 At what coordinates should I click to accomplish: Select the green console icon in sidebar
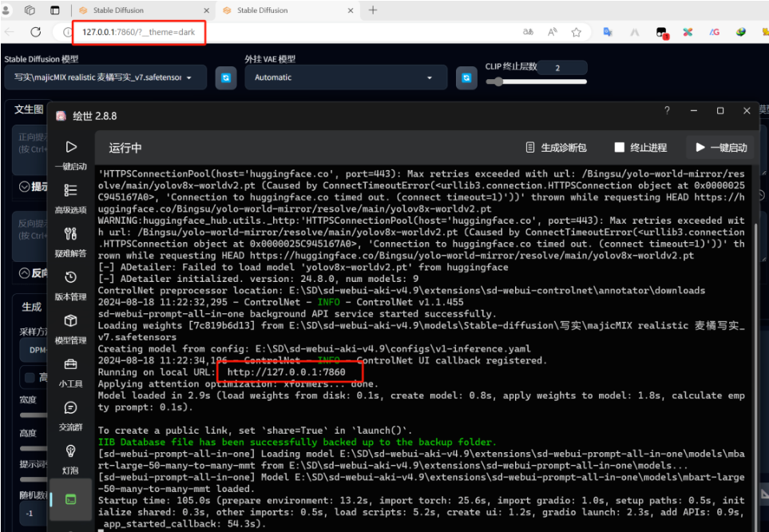click(70, 499)
